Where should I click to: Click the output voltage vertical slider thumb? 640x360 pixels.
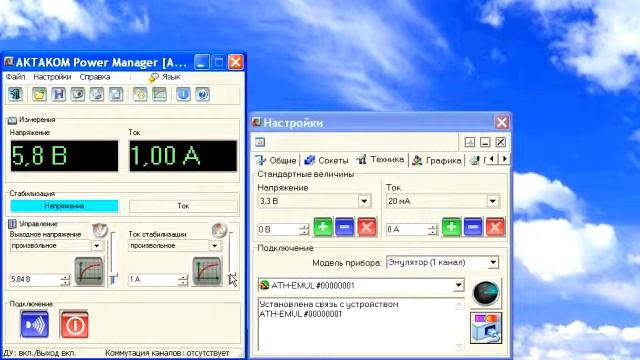[113, 280]
